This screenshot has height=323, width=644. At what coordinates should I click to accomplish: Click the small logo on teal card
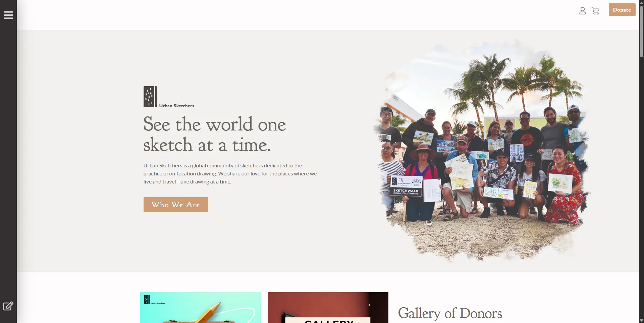click(x=154, y=300)
